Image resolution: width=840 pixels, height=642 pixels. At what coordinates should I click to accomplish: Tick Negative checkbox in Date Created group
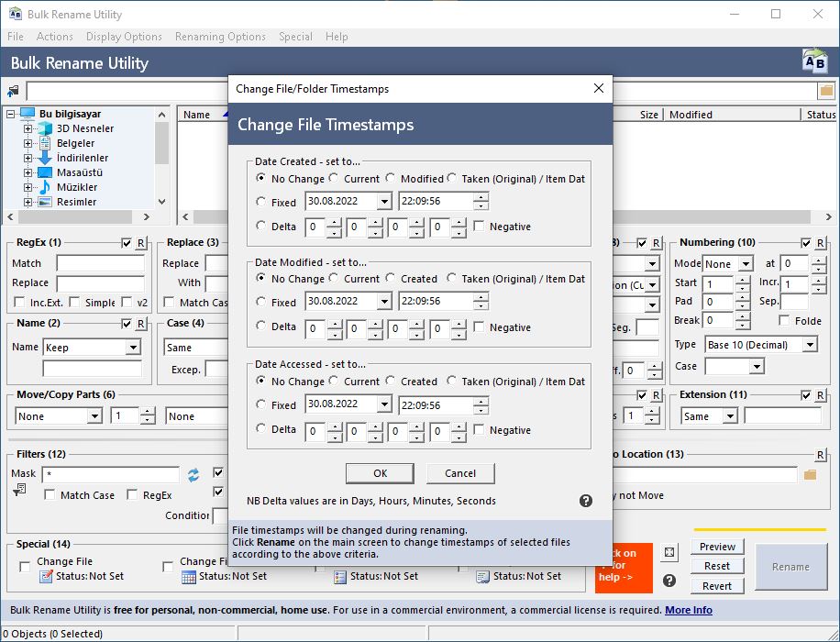click(479, 227)
